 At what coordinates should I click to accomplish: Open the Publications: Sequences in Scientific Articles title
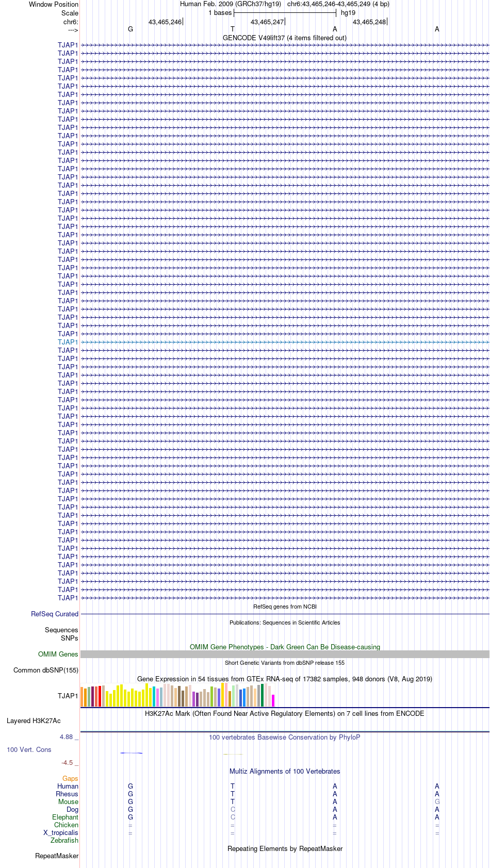coord(285,623)
